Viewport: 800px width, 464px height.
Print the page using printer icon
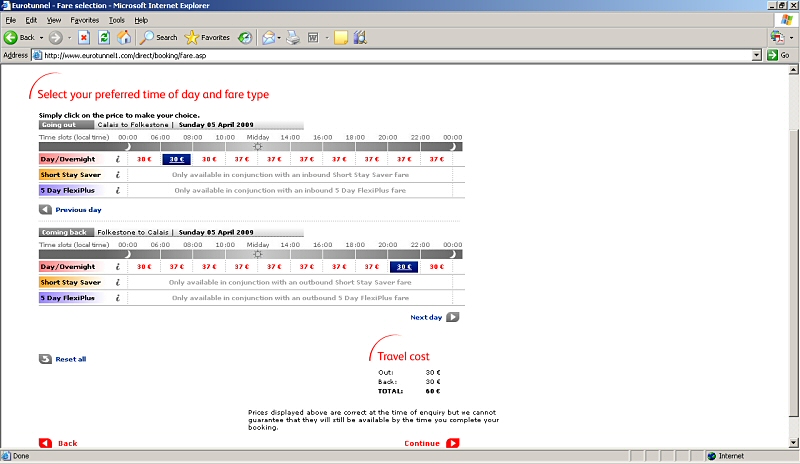[293, 37]
